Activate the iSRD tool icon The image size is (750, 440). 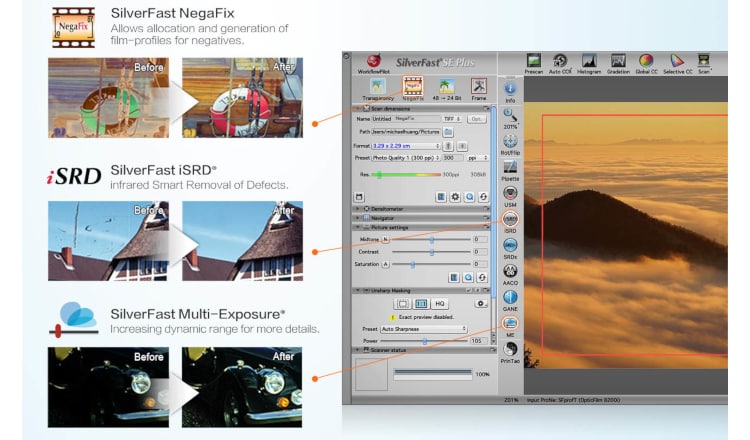tap(510, 219)
